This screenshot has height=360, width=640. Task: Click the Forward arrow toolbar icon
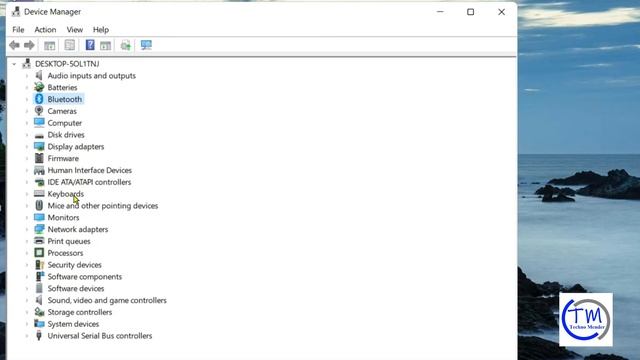29,45
